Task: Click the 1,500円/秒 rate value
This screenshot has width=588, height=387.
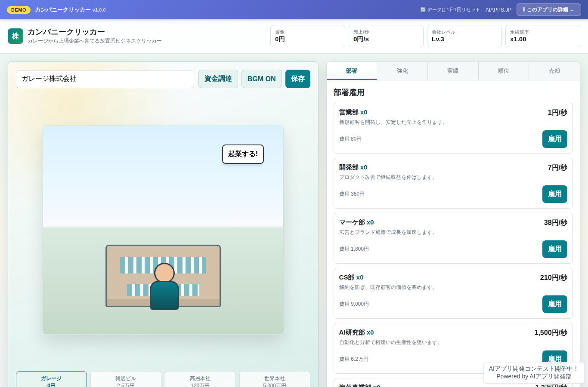Action: (x=551, y=332)
